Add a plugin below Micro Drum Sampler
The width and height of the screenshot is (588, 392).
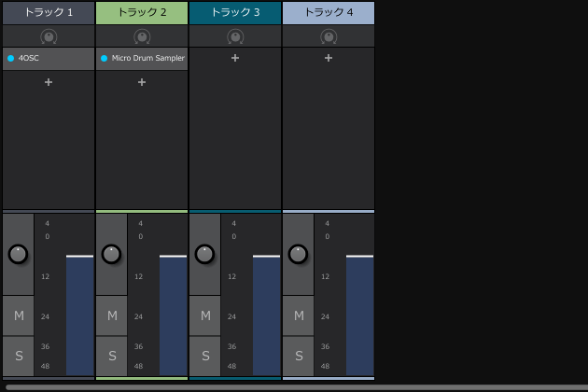coord(142,82)
